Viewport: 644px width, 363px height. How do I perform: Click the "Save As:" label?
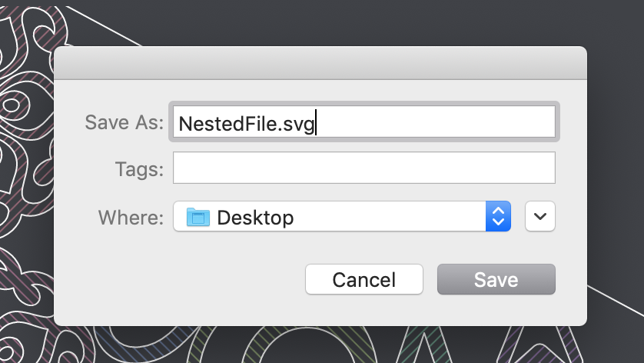click(x=124, y=122)
